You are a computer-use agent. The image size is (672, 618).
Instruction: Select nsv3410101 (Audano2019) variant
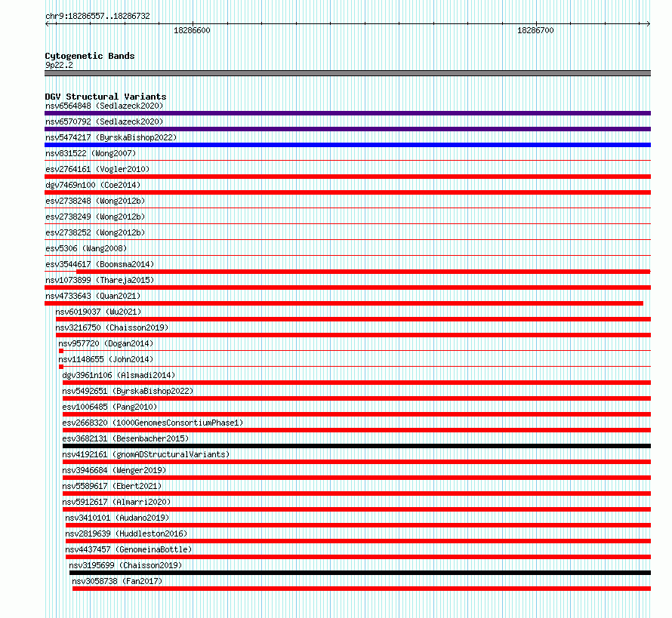[x=117, y=518]
